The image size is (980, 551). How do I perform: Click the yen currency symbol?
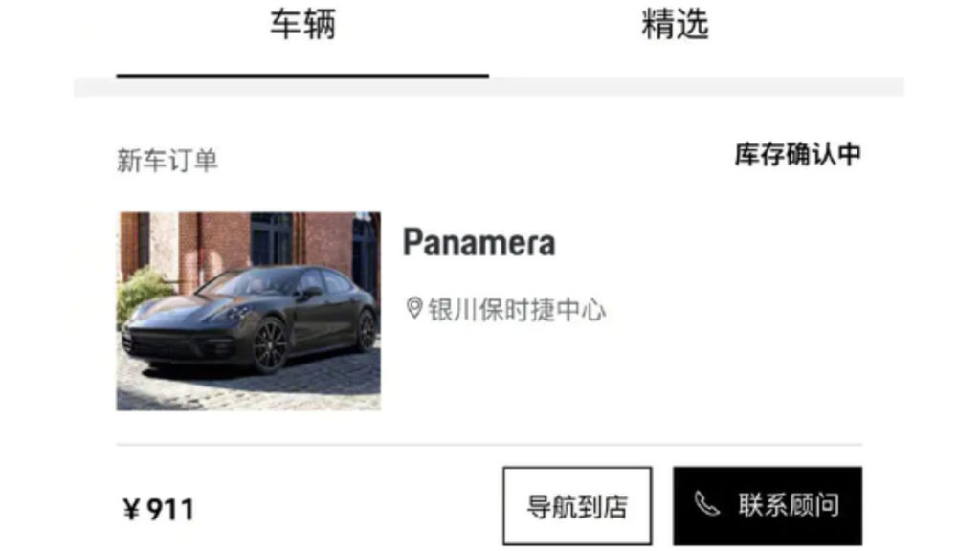click(130, 509)
